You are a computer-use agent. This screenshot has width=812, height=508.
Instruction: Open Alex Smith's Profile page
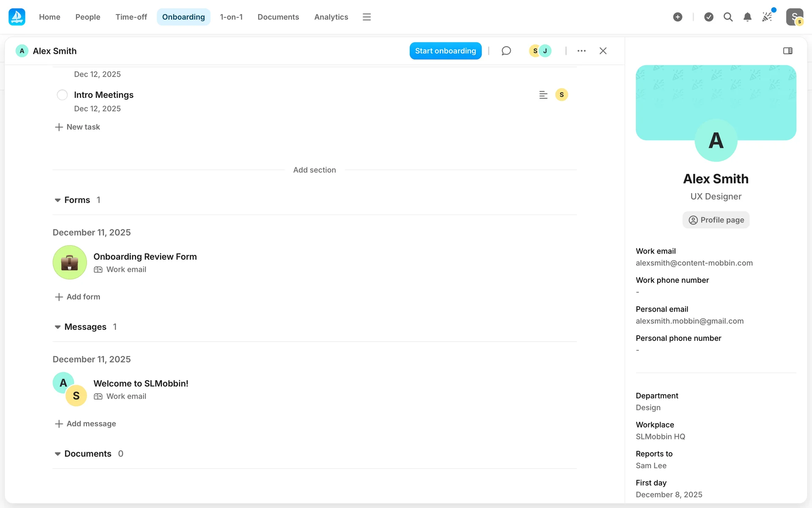(716, 220)
